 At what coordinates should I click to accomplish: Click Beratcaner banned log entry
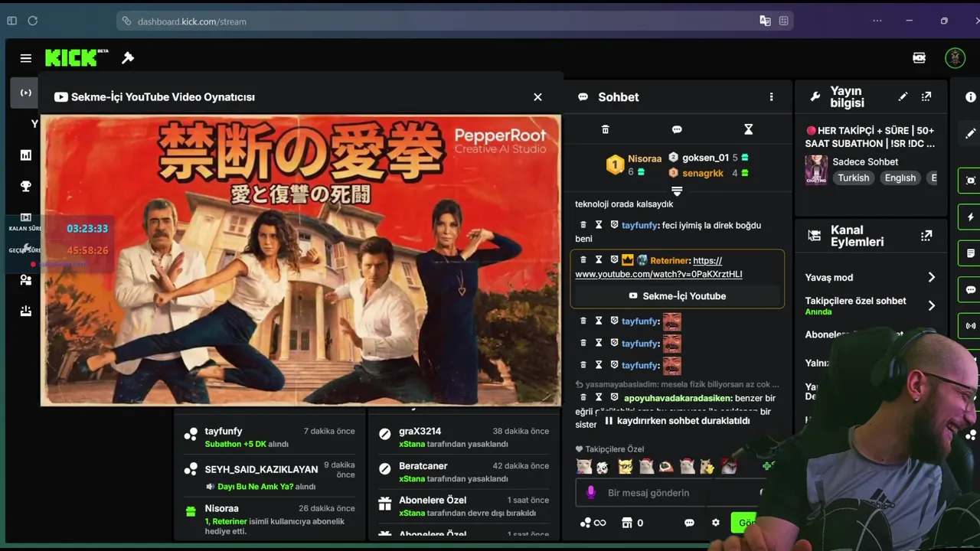click(x=465, y=472)
